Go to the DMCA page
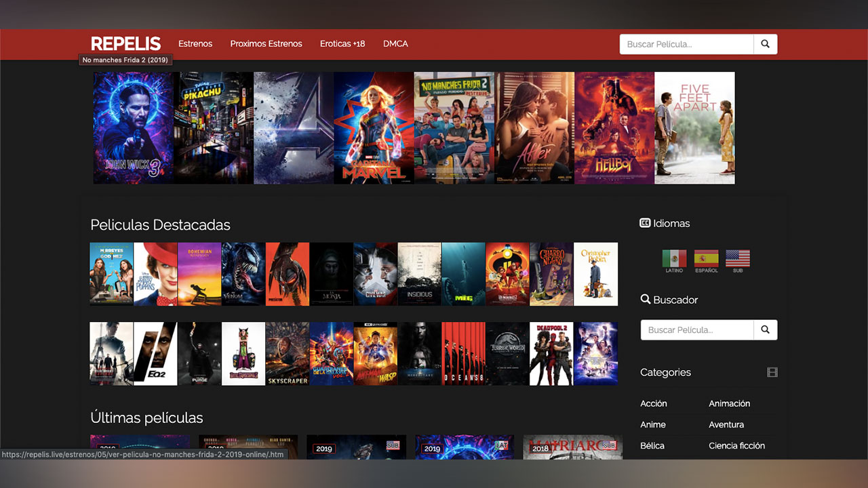Viewport: 868px width, 488px height. [x=395, y=43]
